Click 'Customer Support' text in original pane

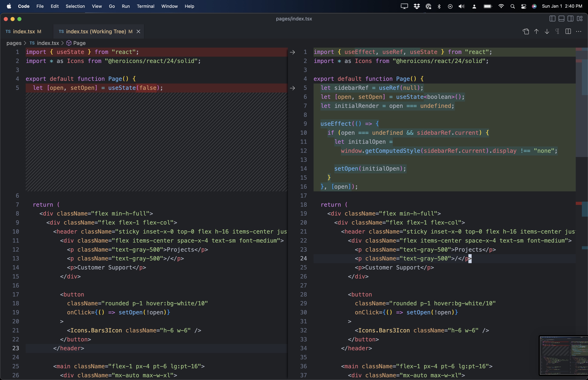pyautogui.click(x=105, y=268)
